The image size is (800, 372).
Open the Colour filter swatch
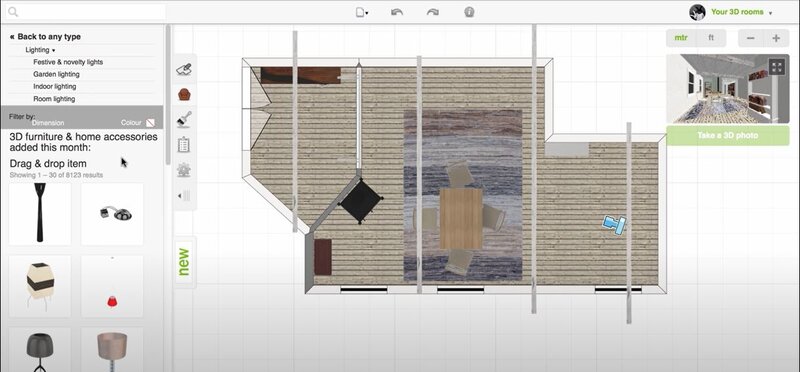tap(150, 123)
